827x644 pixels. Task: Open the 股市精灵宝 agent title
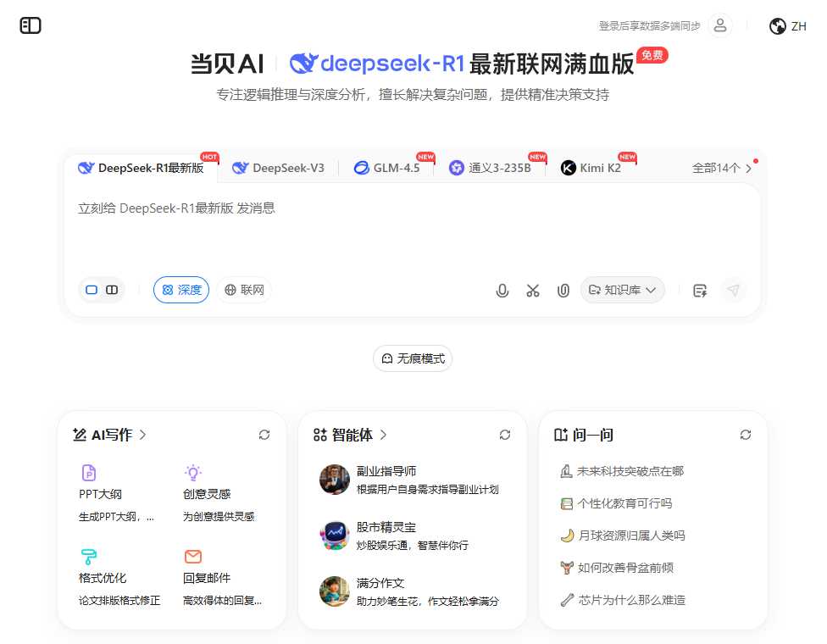(x=386, y=527)
